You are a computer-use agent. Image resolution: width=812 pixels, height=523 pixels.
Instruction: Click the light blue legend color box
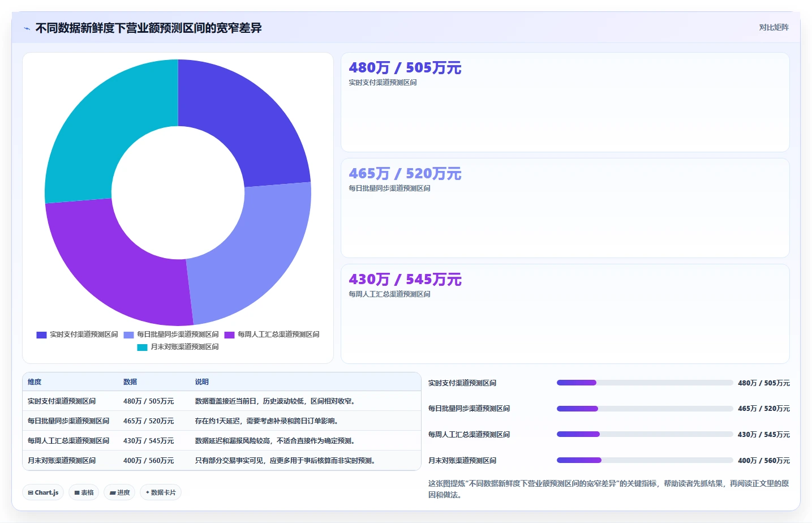tap(128, 335)
